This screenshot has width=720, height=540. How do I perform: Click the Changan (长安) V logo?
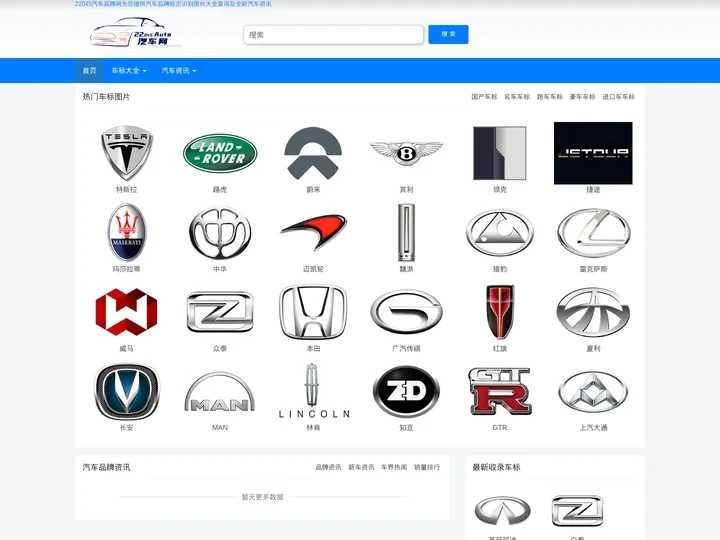point(127,391)
